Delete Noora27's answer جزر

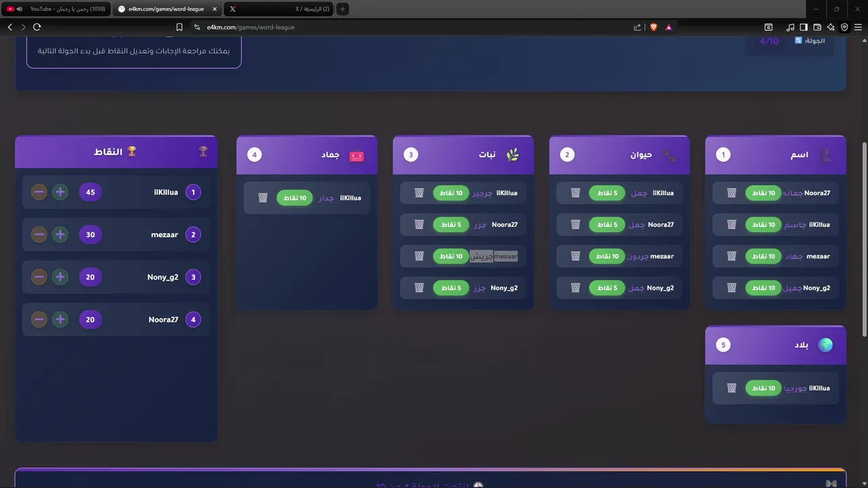[x=419, y=225]
